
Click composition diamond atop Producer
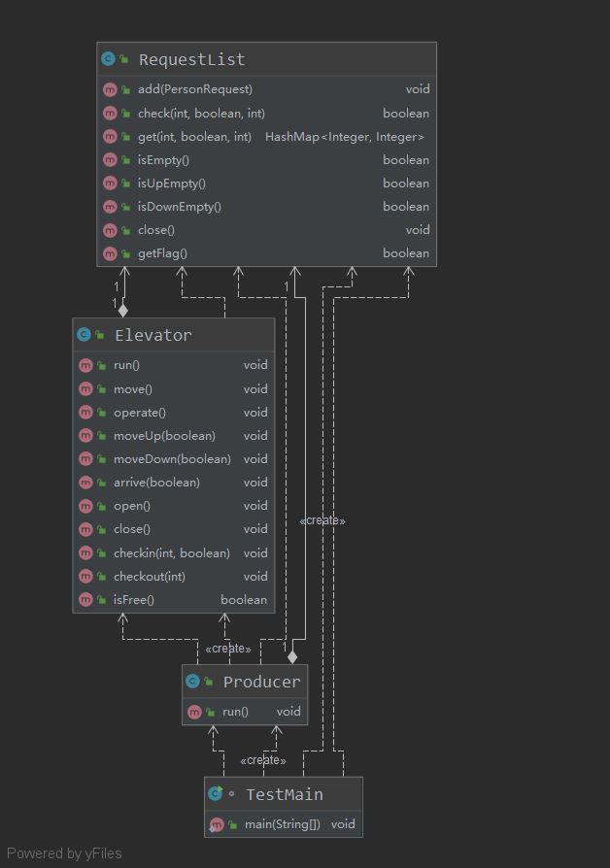[292, 657]
